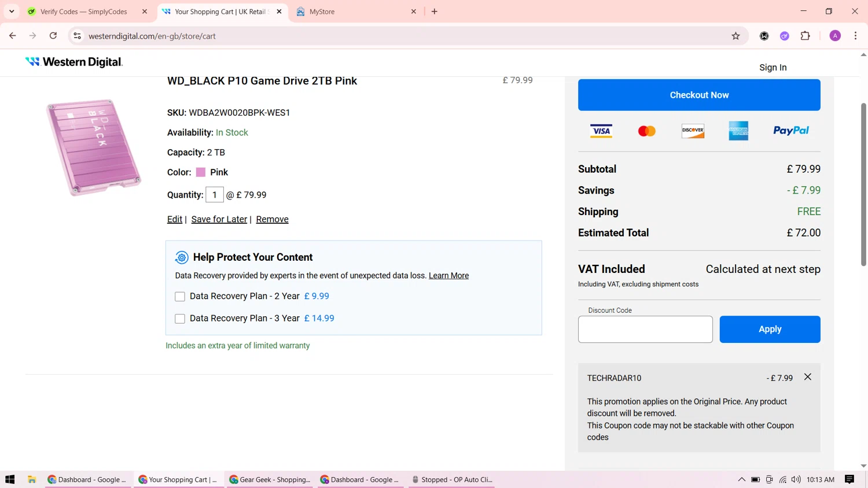Open the browser Extensions puzzle icon
This screenshot has width=868, height=488.
click(805, 36)
